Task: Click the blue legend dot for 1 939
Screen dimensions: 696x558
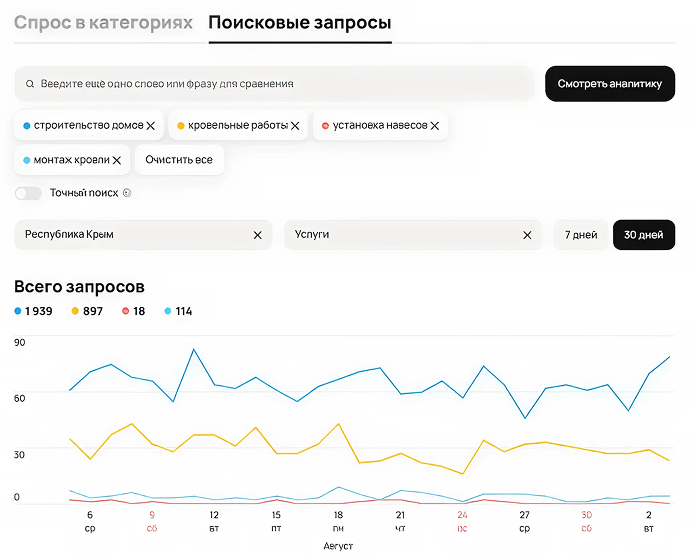Action: point(18,311)
